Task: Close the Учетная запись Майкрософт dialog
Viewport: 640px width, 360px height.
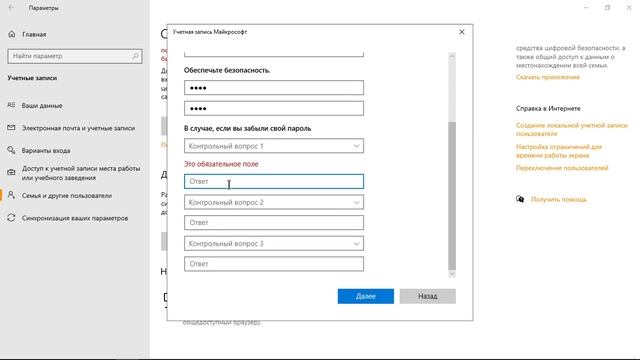Action: pyautogui.click(x=462, y=32)
